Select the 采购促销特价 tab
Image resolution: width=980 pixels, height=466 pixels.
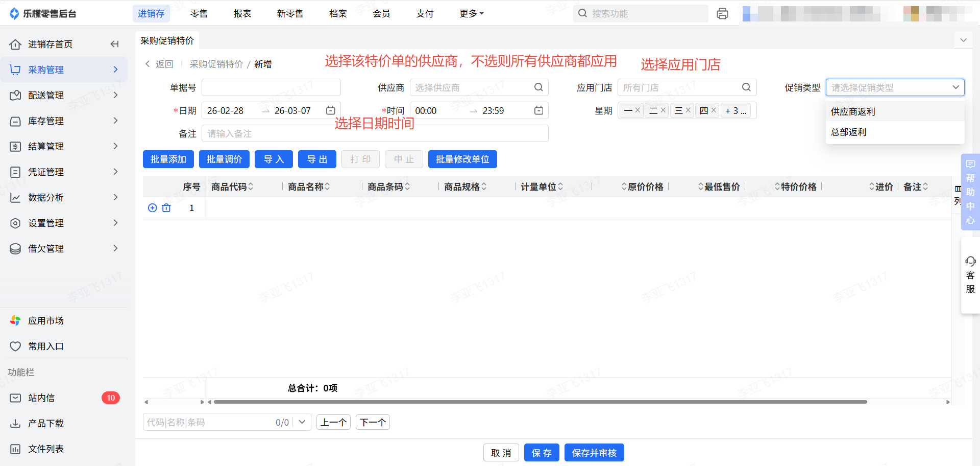167,40
